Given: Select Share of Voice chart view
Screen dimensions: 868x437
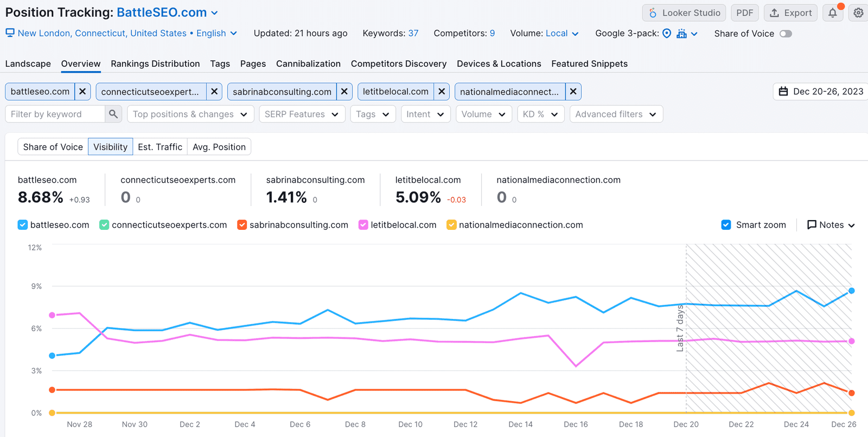Looking at the screenshot, I should click(x=53, y=147).
